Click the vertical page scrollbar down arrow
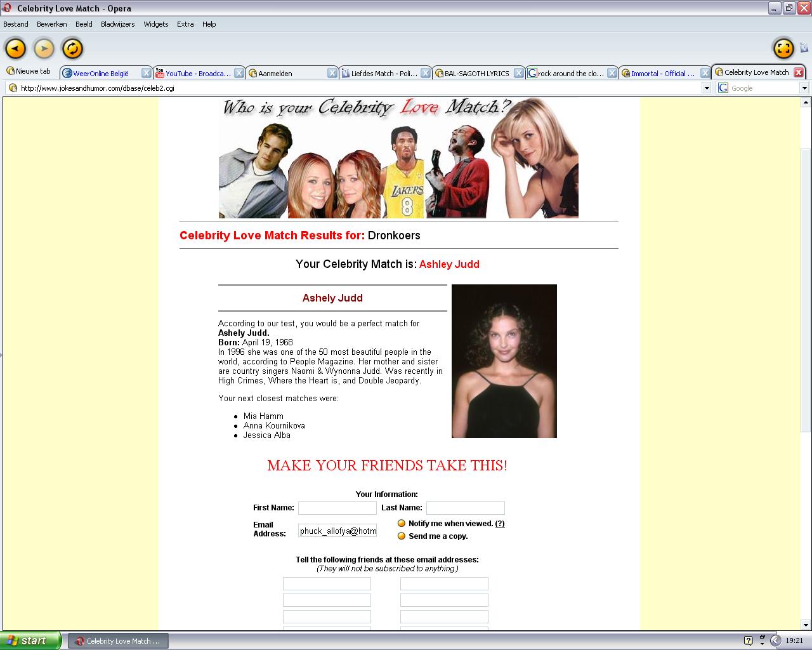The height and width of the screenshot is (650, 812). [x=806, y=625]
